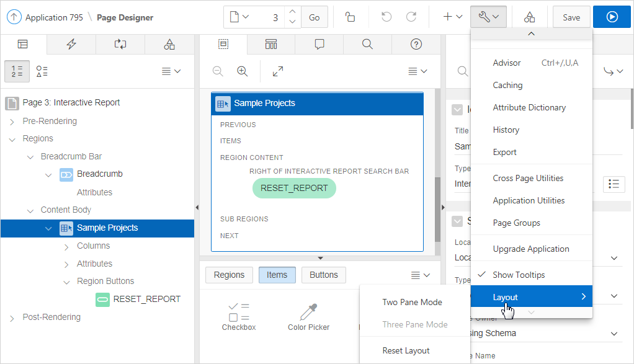The height and width of the screenshot is (364, 634).
Task: Open the Help tab icon
Action: pyautogui.click(x=416, y=44)
